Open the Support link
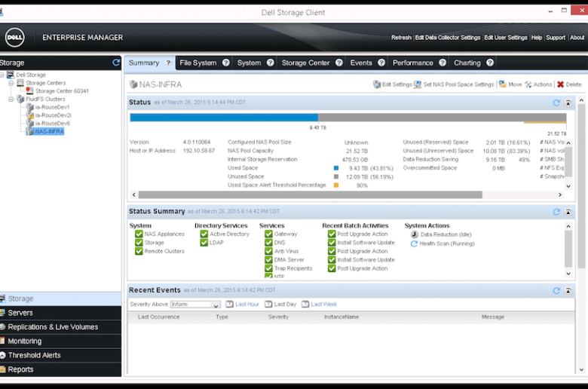Image resolution: width=588 pixels, height=389 pixels. pos(556,38)
